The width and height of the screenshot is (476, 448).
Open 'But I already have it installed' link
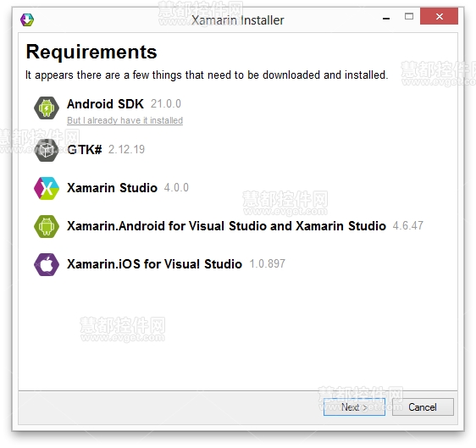[125, 120]
